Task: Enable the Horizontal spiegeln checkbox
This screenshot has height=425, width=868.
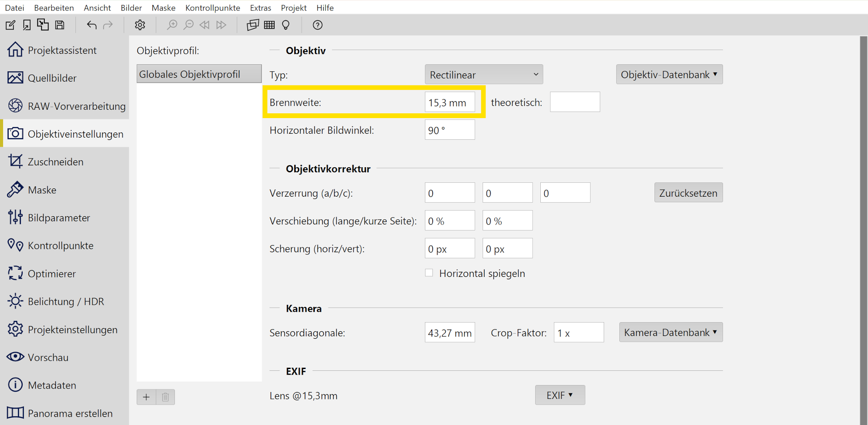Action: (429, 273)
